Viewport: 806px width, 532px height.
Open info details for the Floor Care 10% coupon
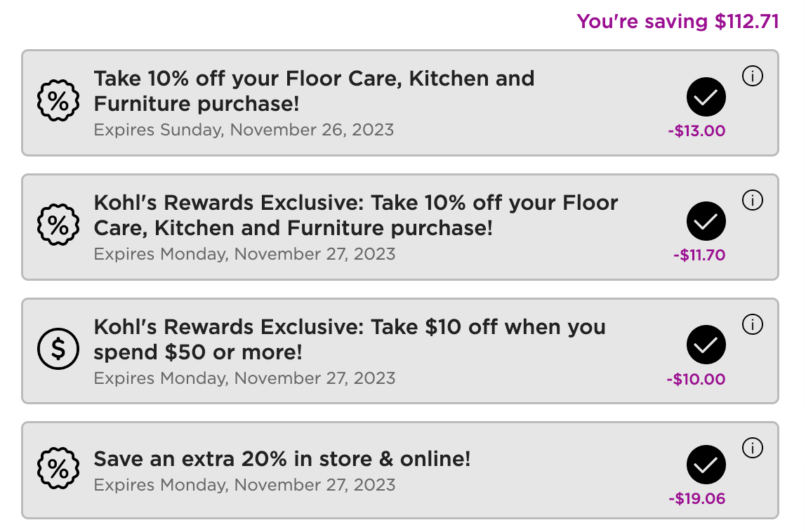pyautogui.click(x=752, y=77)
